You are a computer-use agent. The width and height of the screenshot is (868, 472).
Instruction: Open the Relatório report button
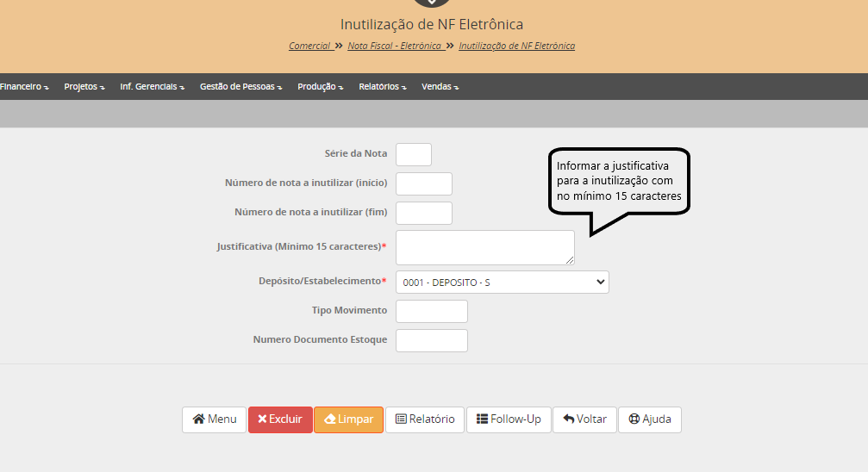click(x=425, y=419)
